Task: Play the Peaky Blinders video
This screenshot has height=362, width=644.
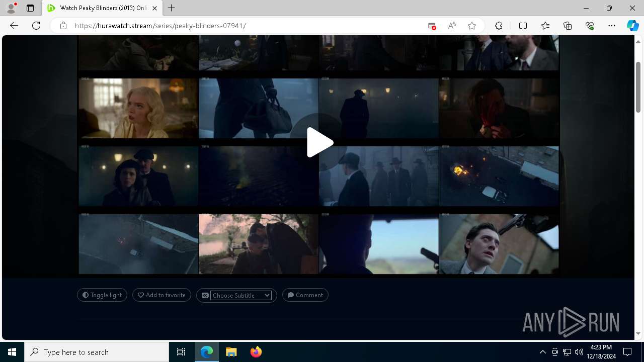Action: pos(319,143)
